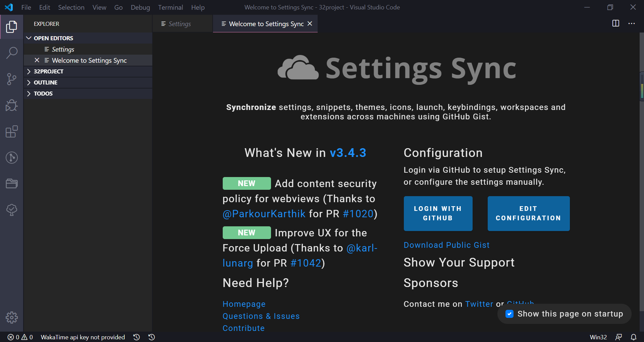Viewport: 644px width, 342px height.
Task: Close the Welcome to Settings Sync tab
Action: tap(310, 23)
